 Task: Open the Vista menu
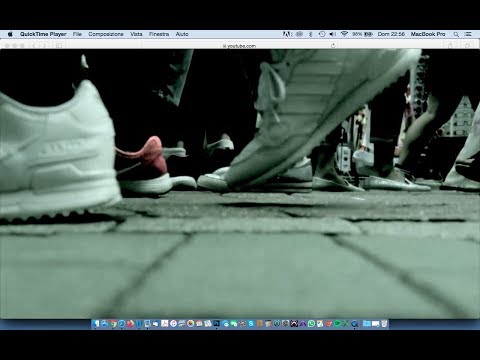(136, 34)
